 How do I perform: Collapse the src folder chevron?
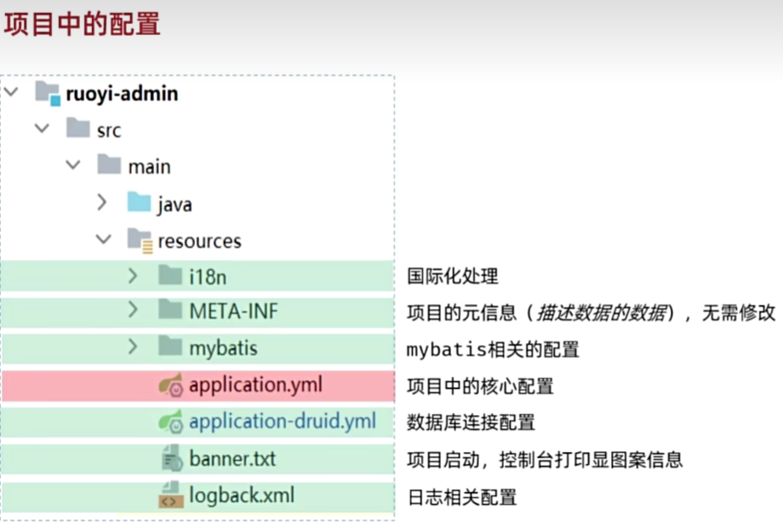[x=42, y=129]
